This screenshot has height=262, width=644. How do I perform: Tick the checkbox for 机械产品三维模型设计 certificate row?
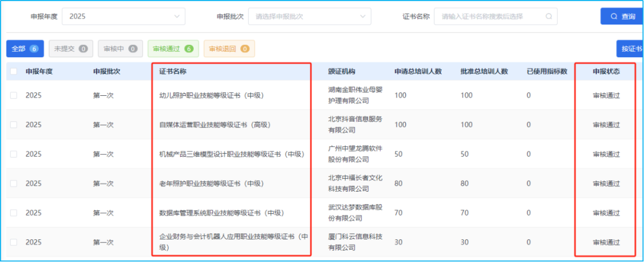pyautogui.click(x=14, y=154)
